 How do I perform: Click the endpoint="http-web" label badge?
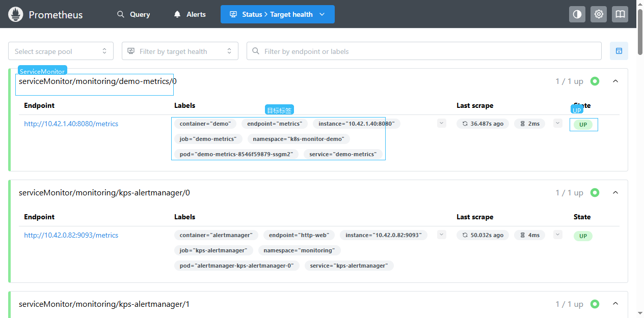pyautogui.click(x=299, y=235)
